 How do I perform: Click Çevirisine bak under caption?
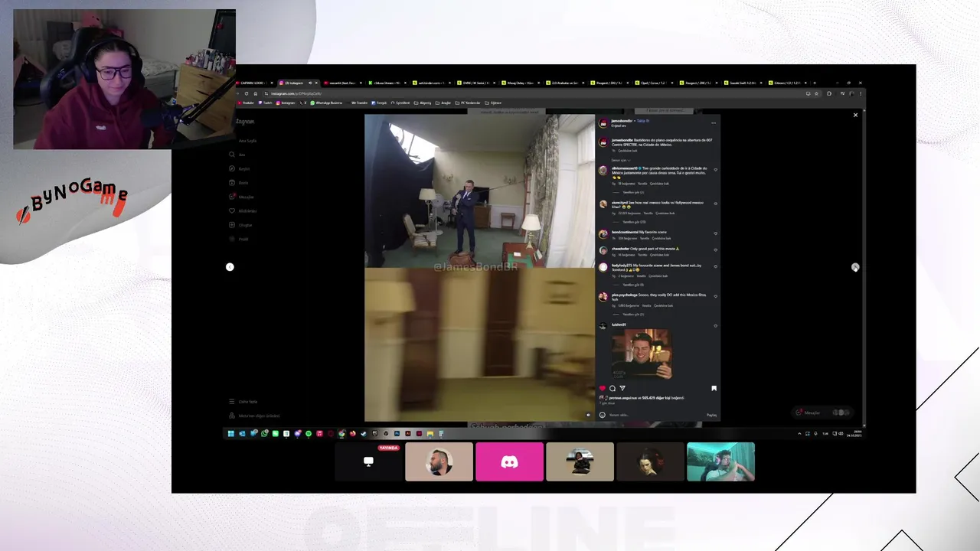[x=628, y=151]
